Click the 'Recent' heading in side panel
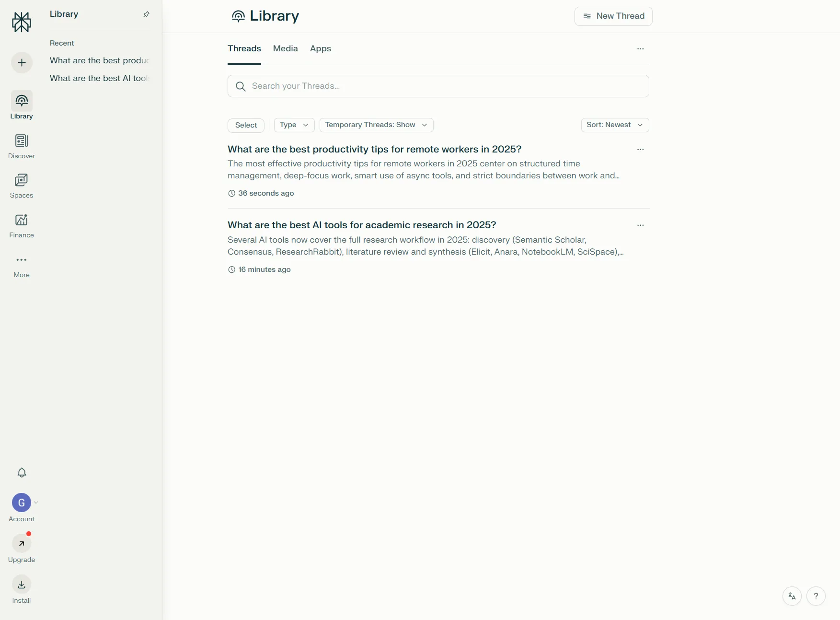840x620 pixels. pos(62,43)
